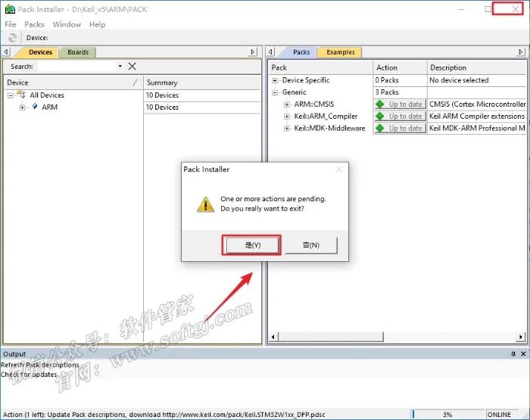Clear the device search with X icon
Screen dimensions: 530x420
(132, 67)
